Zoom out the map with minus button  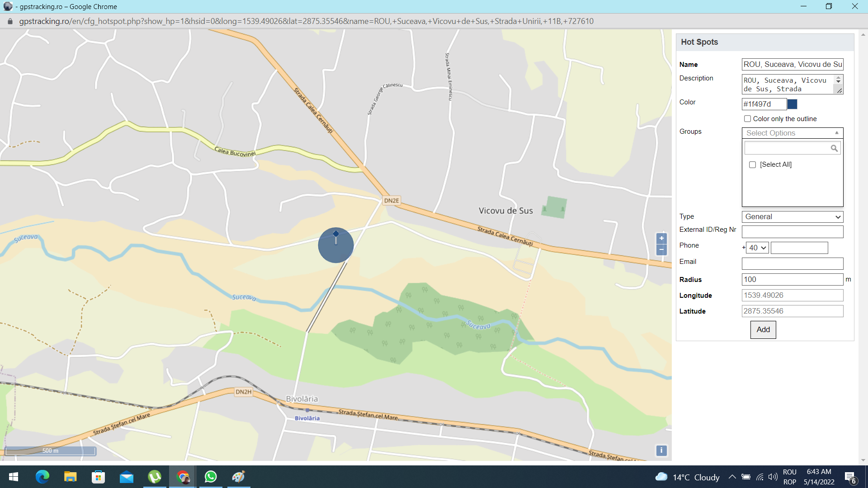coord(661,249)
